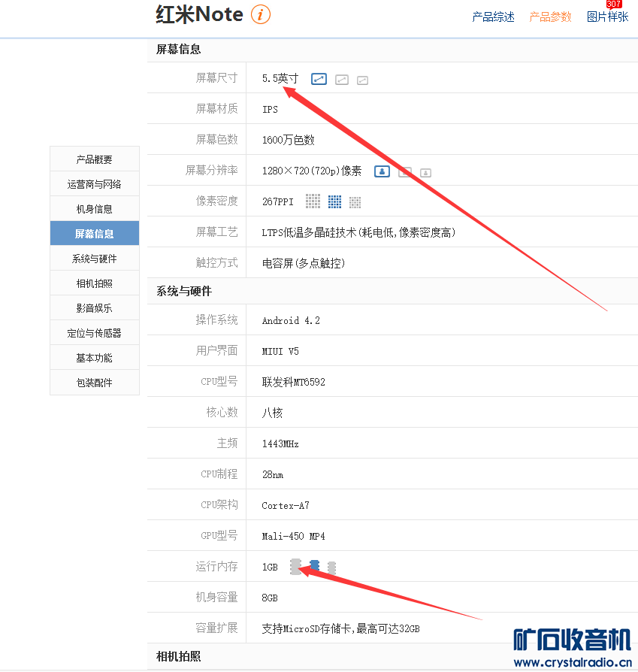
Task: Open the 产品参数 tab
Action: pyautogui.click(x=550, y=17)
